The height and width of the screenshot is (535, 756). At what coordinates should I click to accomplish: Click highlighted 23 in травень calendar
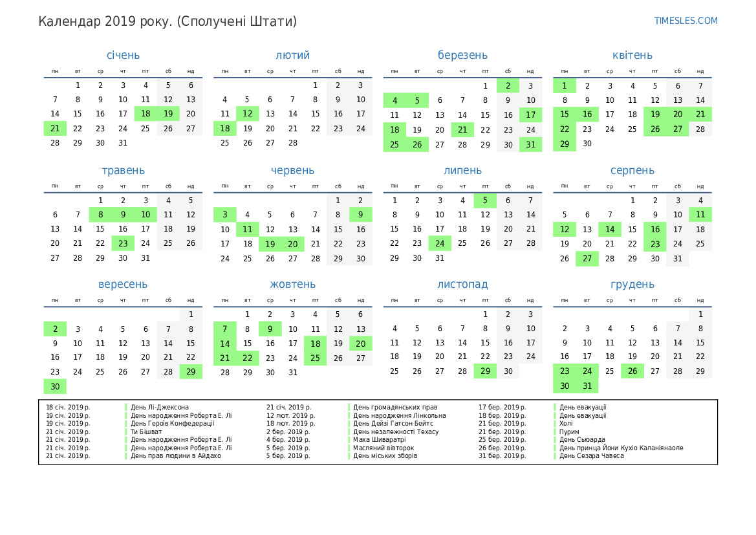123,243
